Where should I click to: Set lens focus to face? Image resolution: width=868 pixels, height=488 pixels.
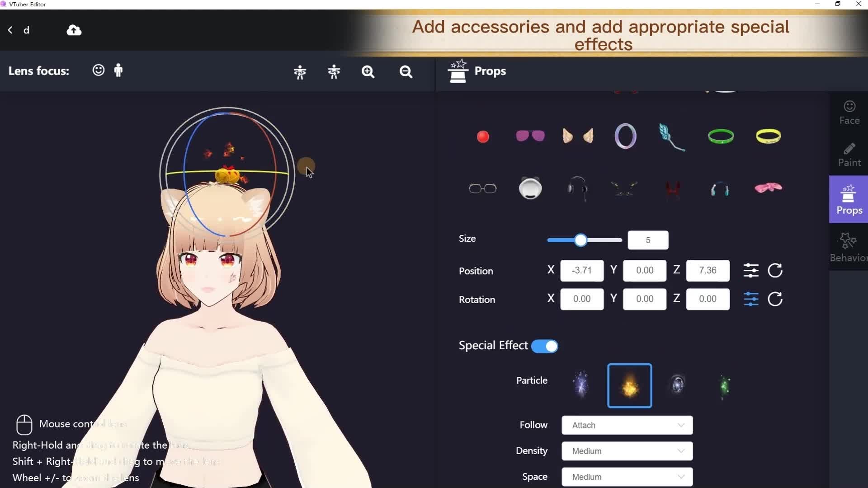98,70
